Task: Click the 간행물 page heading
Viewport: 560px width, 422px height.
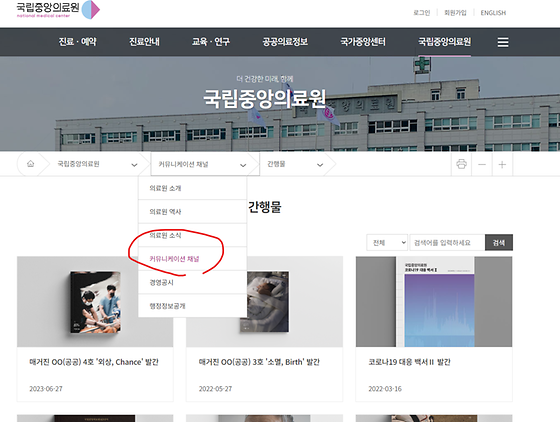Action: coord(265,207)
